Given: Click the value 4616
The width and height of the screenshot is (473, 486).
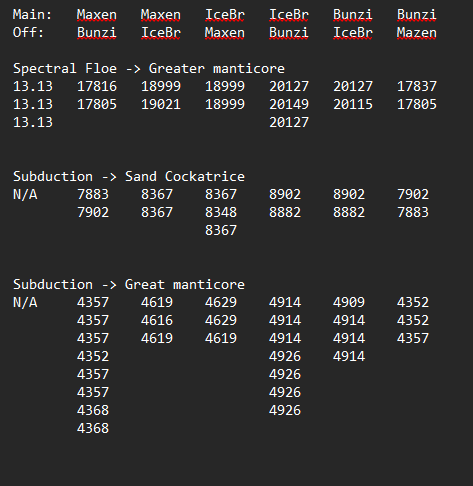Looking at the screenshot, I should point(157,321).
